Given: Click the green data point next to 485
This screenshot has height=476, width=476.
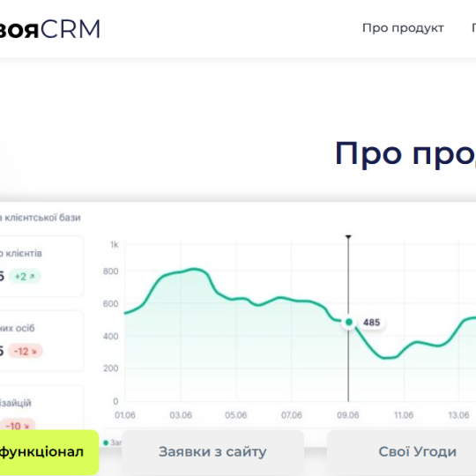Looking at the screenshot, I should [x=349, y=322].
